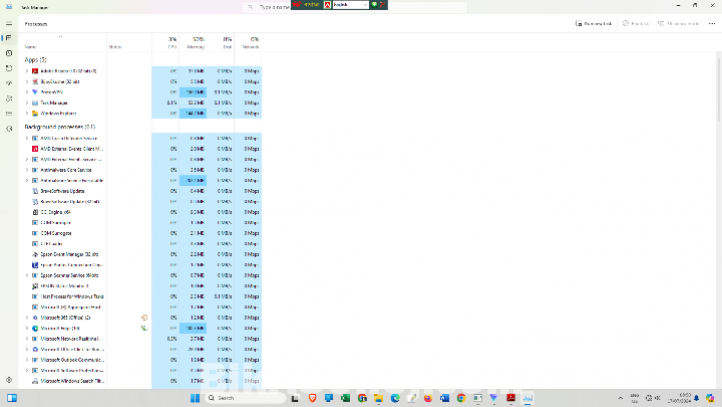Expand the ProtonVPN process group
This screenshot has width=722, height=407.
(27, 92)
